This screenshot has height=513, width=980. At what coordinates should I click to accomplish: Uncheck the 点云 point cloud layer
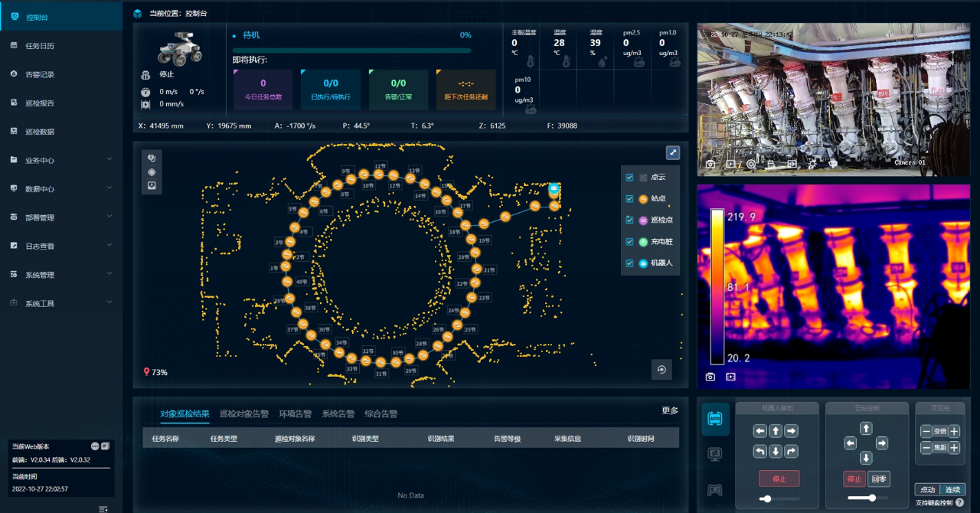(629, 178)
